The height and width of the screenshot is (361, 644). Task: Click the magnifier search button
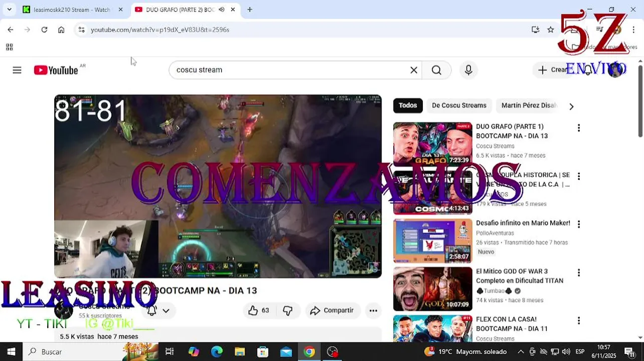point(436,70)
